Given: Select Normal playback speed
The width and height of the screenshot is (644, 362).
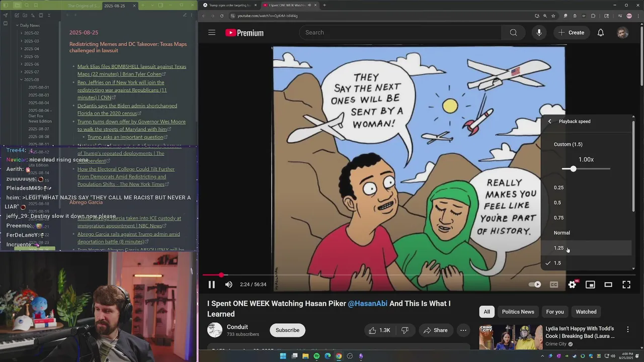Looking at the screenshot, I should point(586,233).
